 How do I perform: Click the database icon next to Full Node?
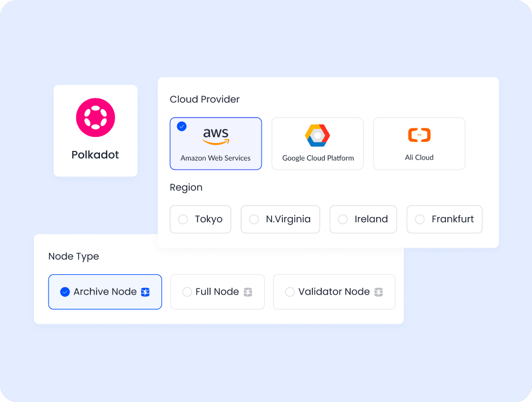[248, 292]
